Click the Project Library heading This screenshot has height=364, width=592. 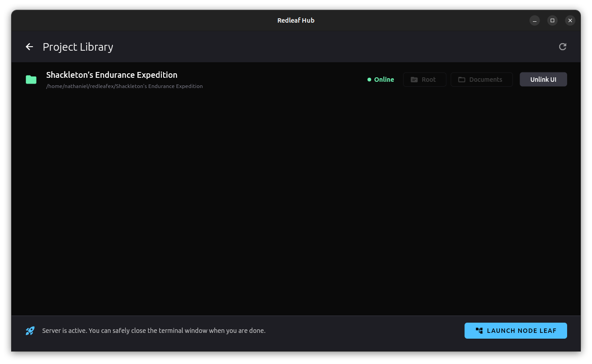tap(78, 47)
